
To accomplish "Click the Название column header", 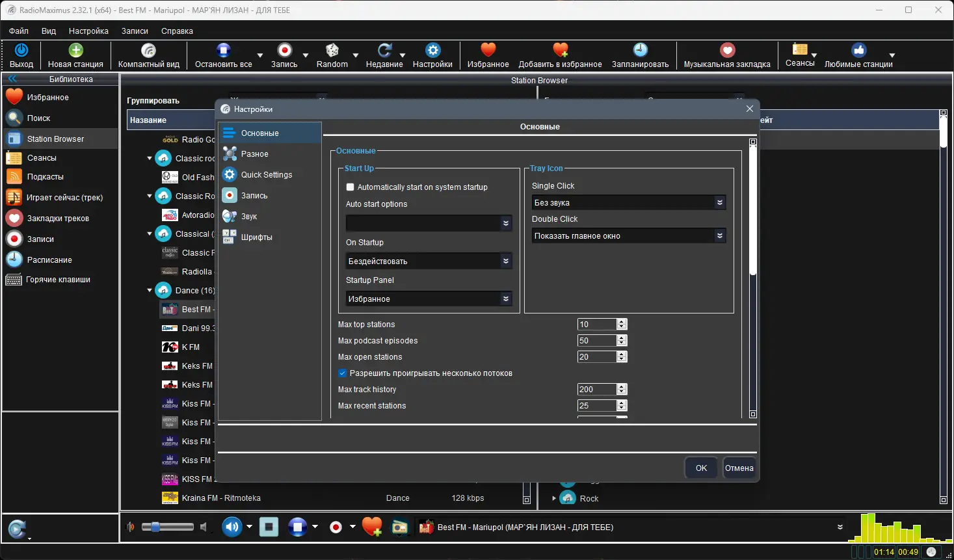I will click(x=148, y=120).
